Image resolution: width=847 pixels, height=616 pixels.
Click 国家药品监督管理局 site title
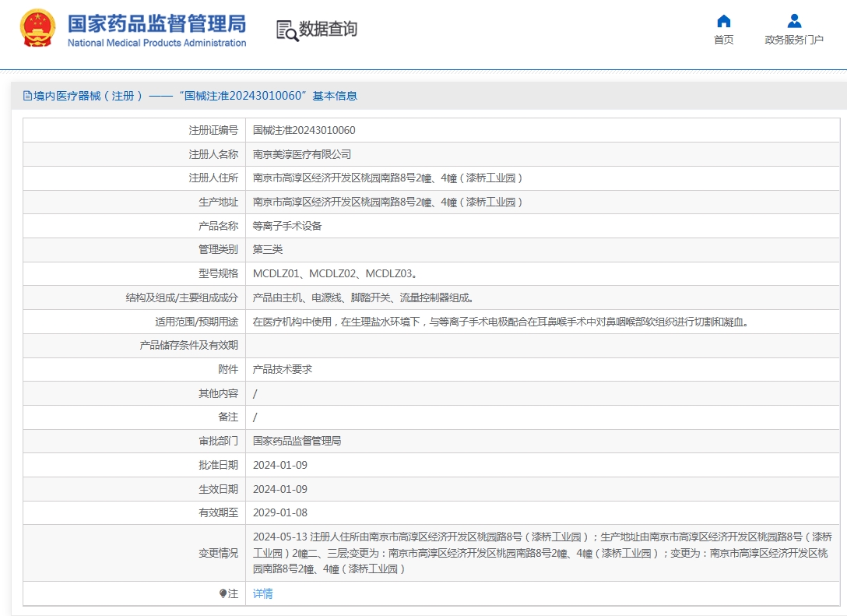(x=156, y=23)
